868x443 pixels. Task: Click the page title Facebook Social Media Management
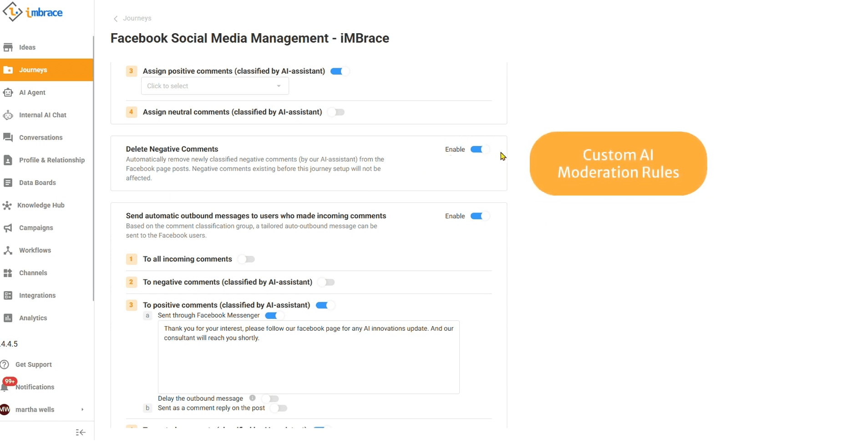(250, 38)
